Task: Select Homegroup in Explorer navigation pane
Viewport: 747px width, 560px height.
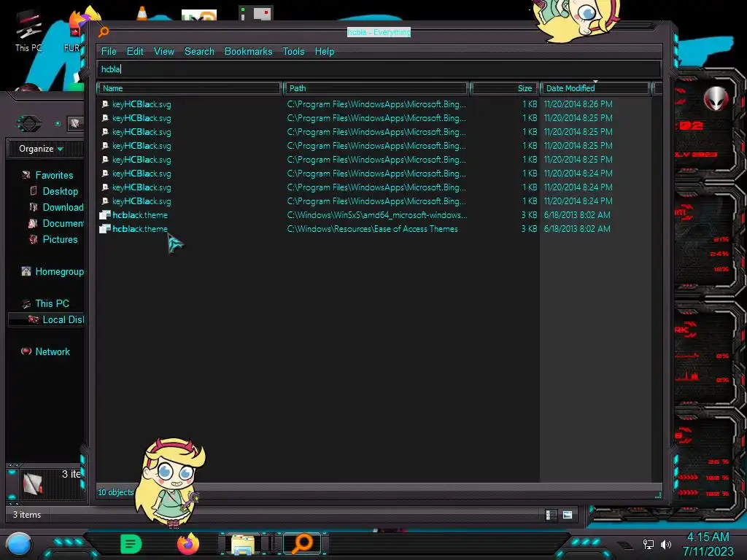Action: click(x=60, y=272)
